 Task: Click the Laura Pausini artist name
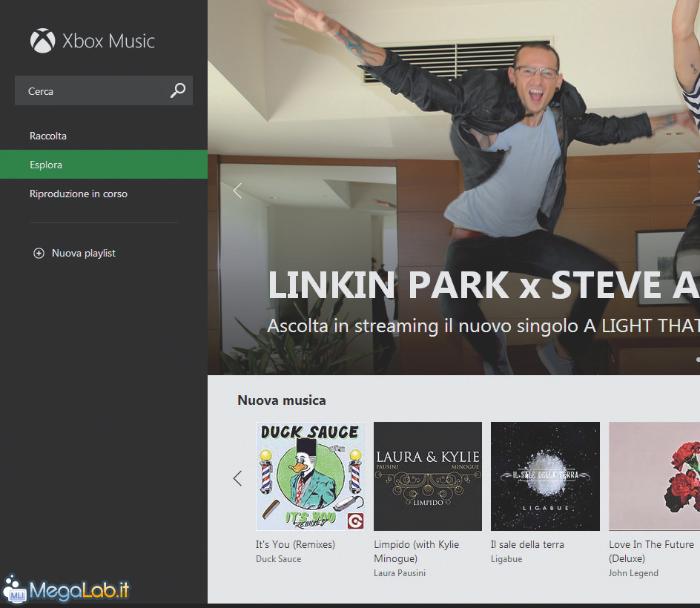click(x=400, y=573)
